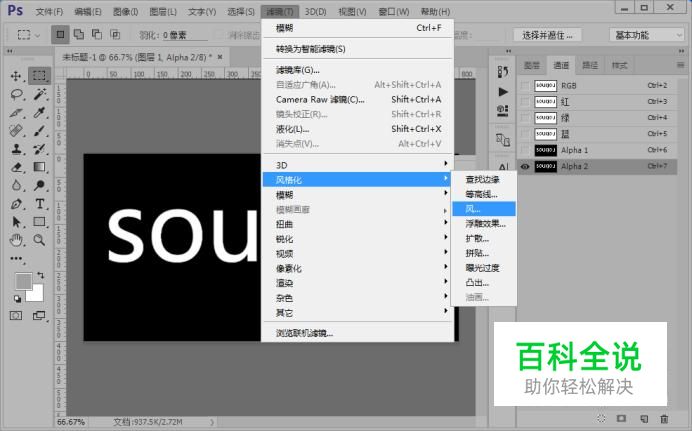692x431 pixels.
Task: Choose New selection mode in options bar
Action: point(60,34)
